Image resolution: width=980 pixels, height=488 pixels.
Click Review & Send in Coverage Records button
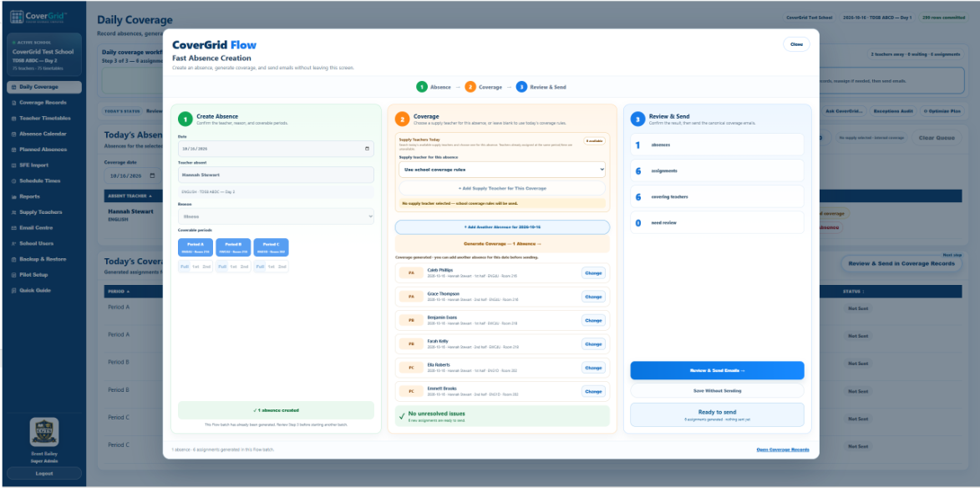pos(901,264)
